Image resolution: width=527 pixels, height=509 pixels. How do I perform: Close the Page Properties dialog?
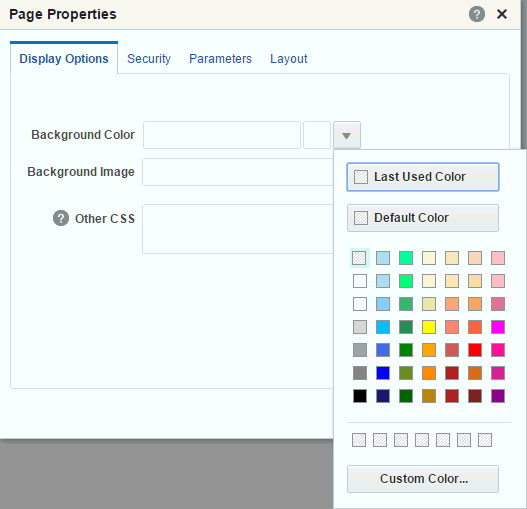click(502, 14)
